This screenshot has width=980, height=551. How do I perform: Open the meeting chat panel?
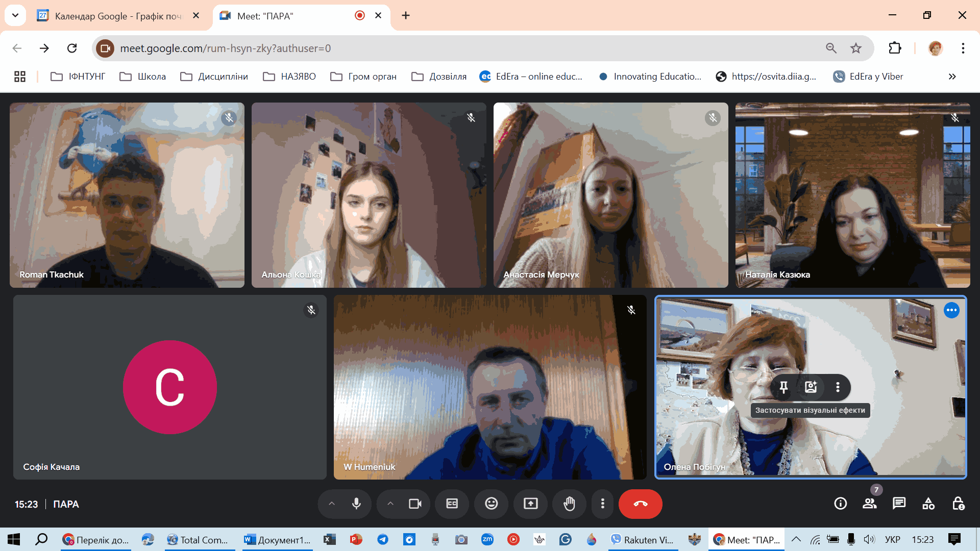tap(899, 504)
